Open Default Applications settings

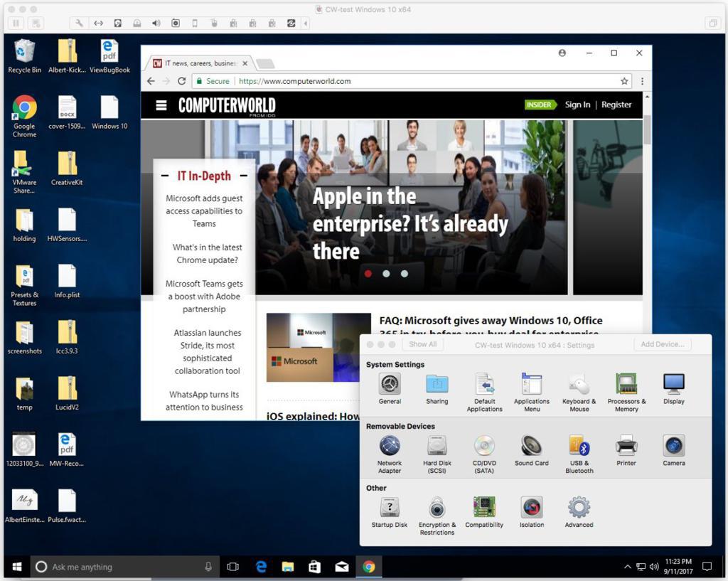coord(484,393)
